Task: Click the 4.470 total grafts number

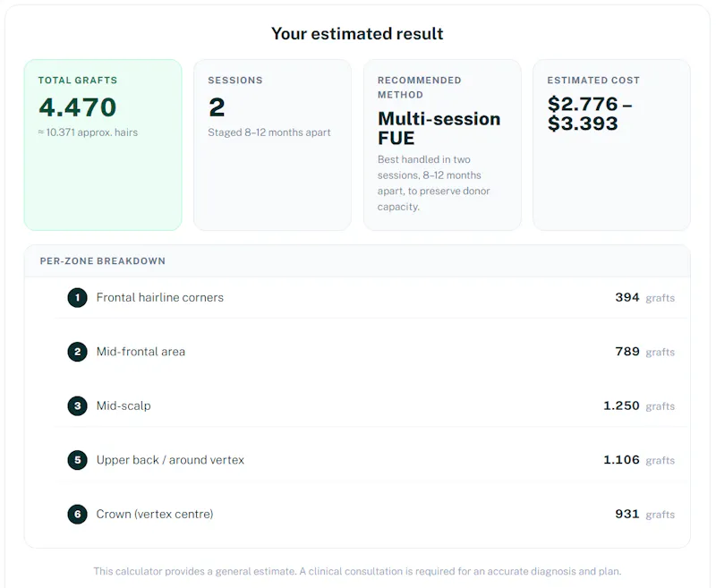Action: (x=78, y=107)
